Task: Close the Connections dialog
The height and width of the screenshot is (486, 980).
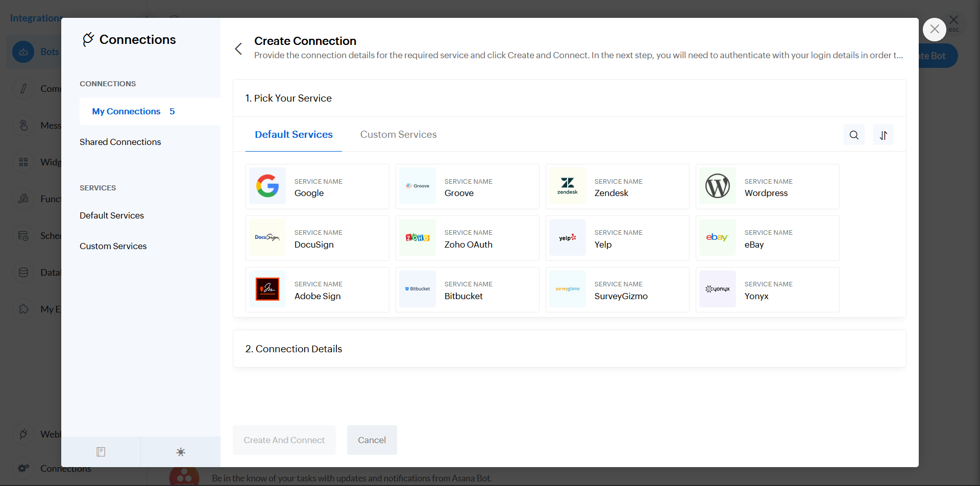Action: pos(934,30)
